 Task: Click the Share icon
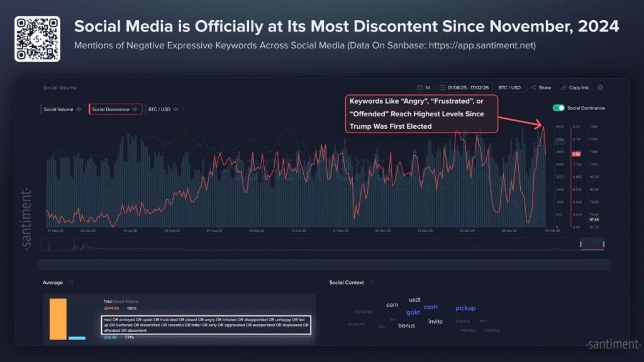click(x=533, y=88)
